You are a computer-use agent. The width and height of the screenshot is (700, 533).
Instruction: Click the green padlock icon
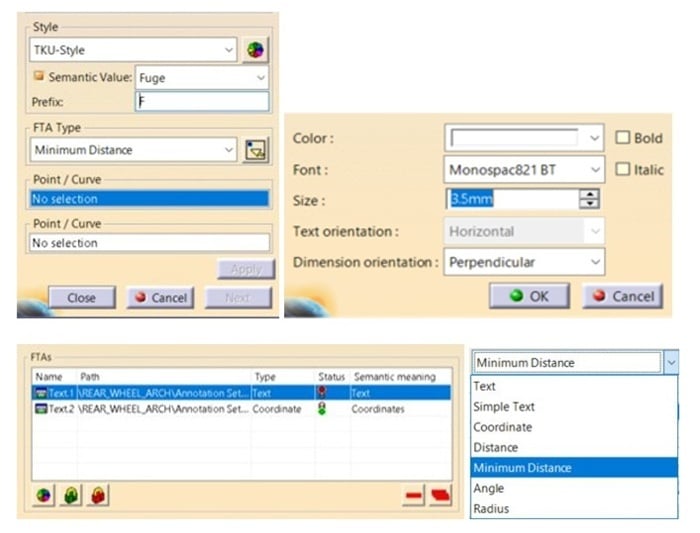click(71, 495)
